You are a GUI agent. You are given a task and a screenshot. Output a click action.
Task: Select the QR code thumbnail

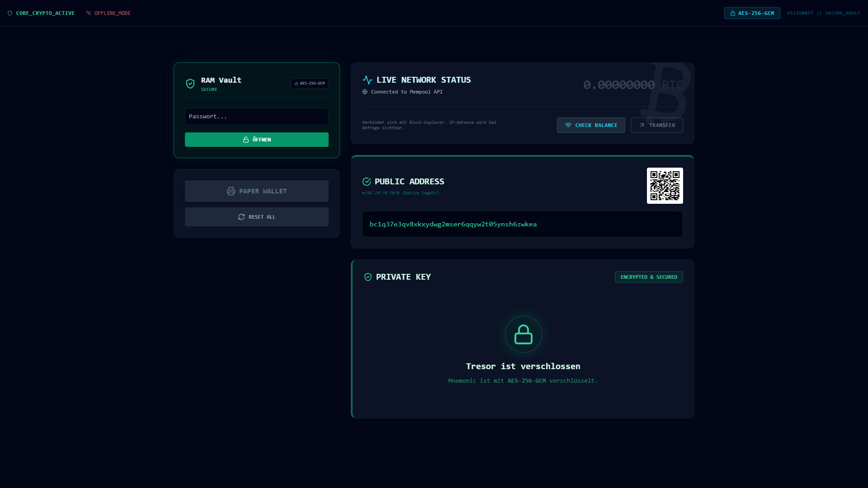(665, 185)
